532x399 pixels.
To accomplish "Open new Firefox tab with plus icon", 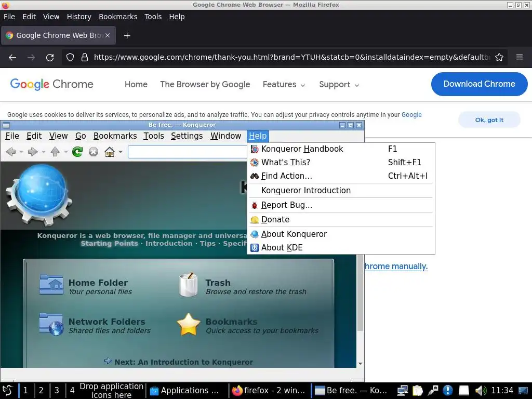I will point(127,36).
